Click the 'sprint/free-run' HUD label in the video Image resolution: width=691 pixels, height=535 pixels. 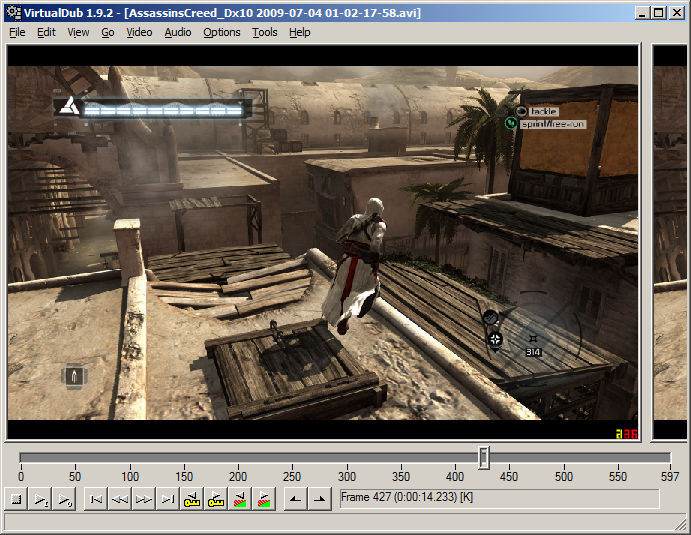[x=553, y=124]
